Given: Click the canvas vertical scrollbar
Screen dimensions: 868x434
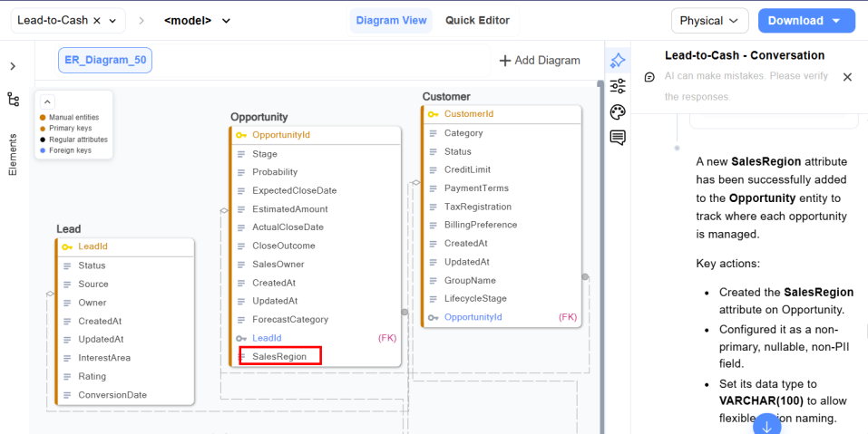Looking at the screenshot, I should point(600,257).
